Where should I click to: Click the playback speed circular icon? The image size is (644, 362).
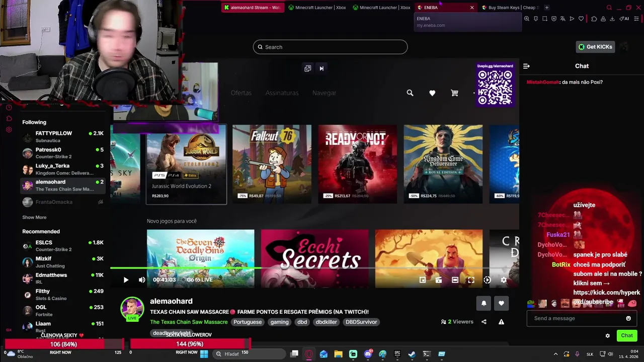point(487,280)
